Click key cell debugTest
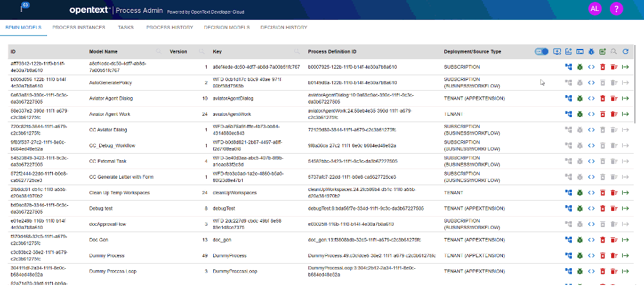The height and width of the screenshot is (301, 644). click(x=223, y=208)
